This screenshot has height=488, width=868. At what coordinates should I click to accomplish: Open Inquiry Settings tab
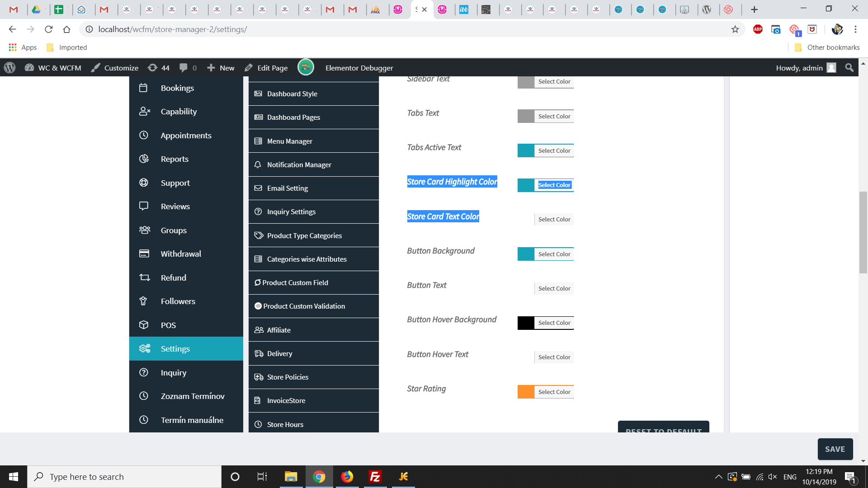coord(314,211)
